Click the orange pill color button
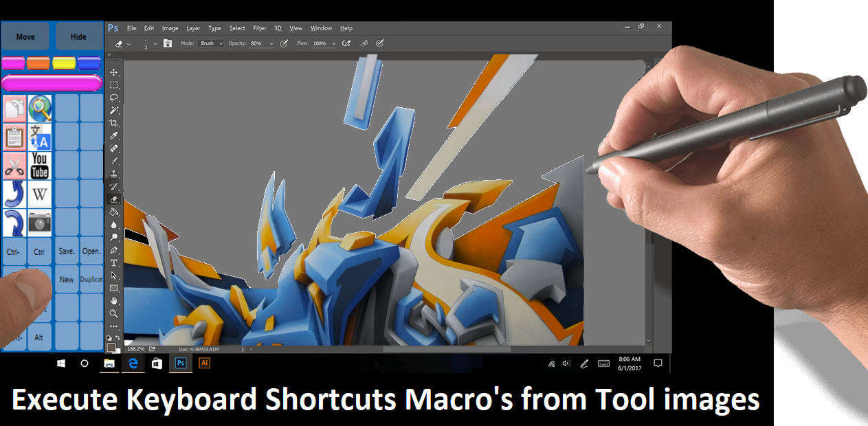 (38, 63)
